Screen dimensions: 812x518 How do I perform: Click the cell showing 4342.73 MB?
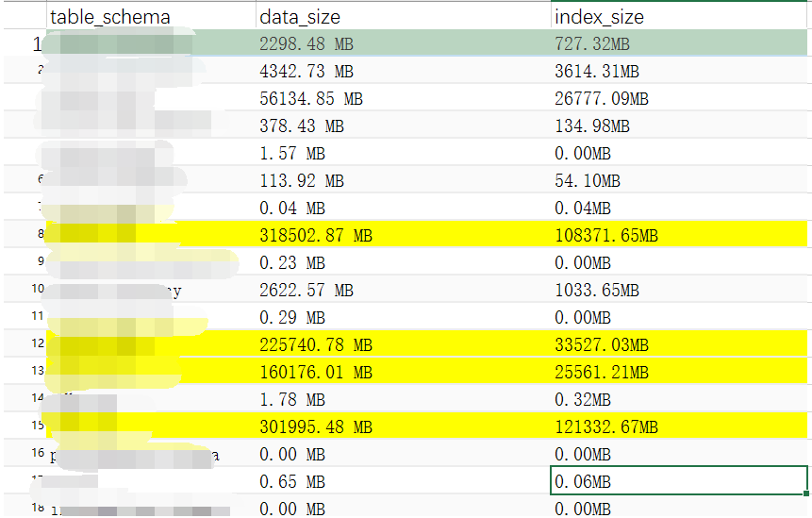tap(306, 71)
